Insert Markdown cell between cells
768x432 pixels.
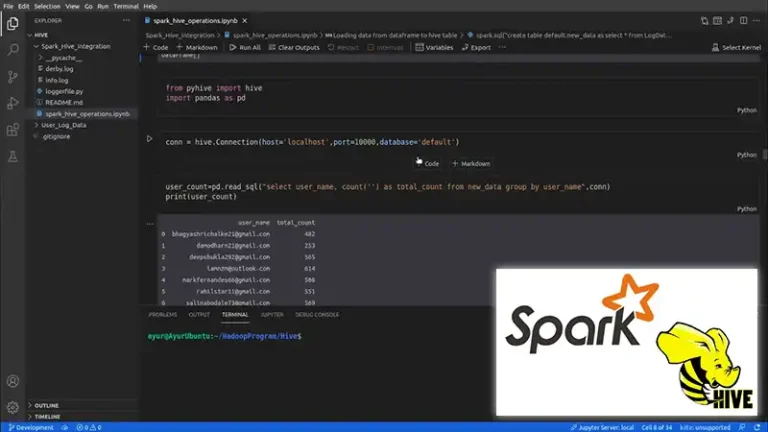pyautogui.click(x=471, y=164)
